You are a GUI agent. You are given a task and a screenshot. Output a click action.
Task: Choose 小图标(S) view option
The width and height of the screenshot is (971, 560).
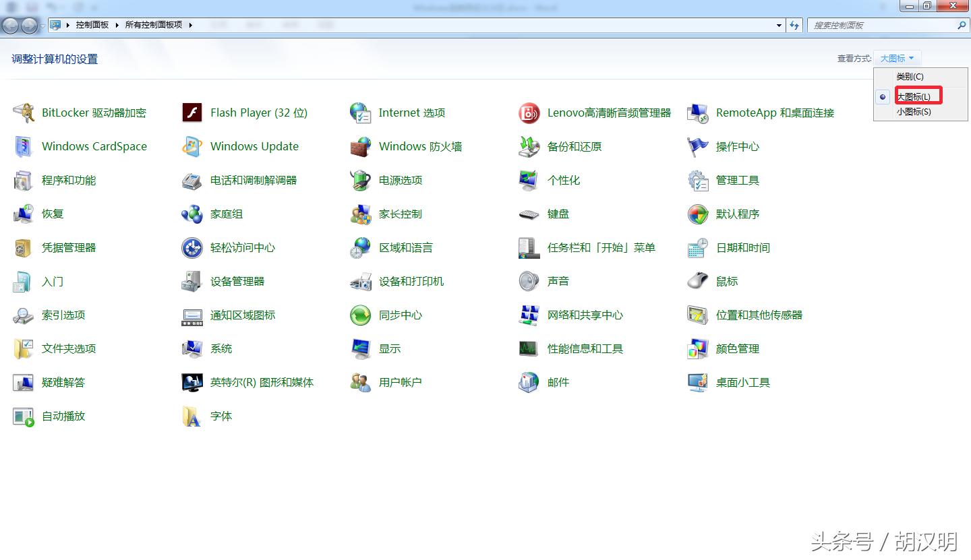[x=916, y=111]
